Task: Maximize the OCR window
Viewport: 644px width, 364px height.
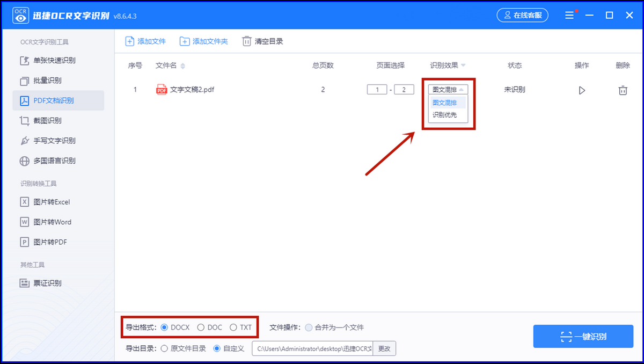Action: click(610, 15)
